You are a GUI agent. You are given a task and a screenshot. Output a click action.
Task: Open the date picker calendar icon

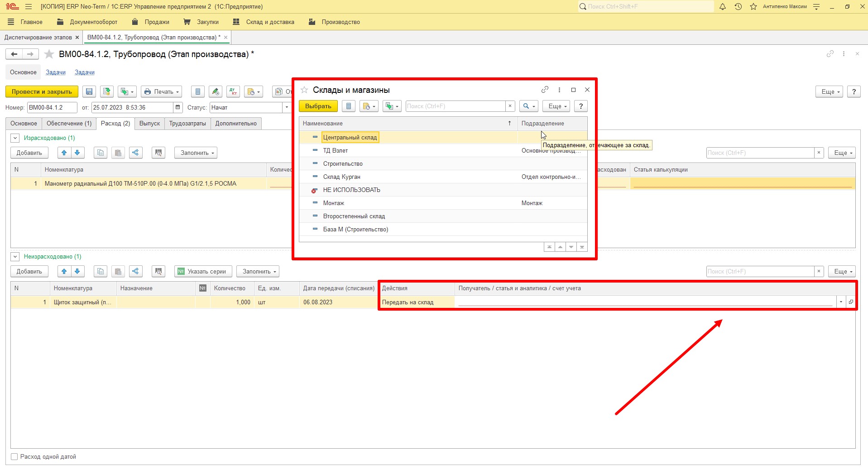coord(178,107)
